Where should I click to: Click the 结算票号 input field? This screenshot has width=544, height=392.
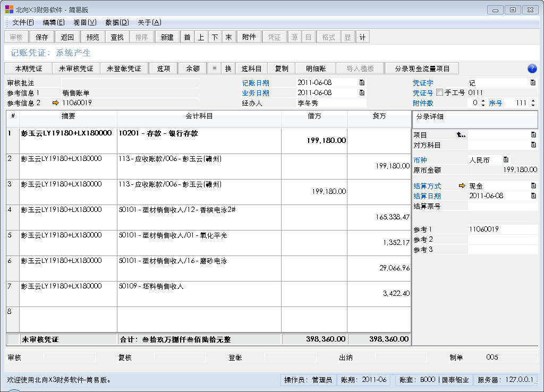coord(503,206)
